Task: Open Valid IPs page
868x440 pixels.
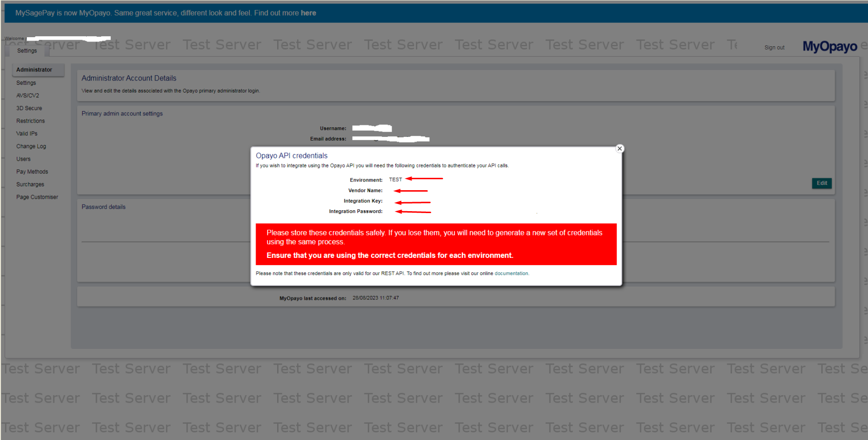Action: pyautogui.click(x=27, y=133)
